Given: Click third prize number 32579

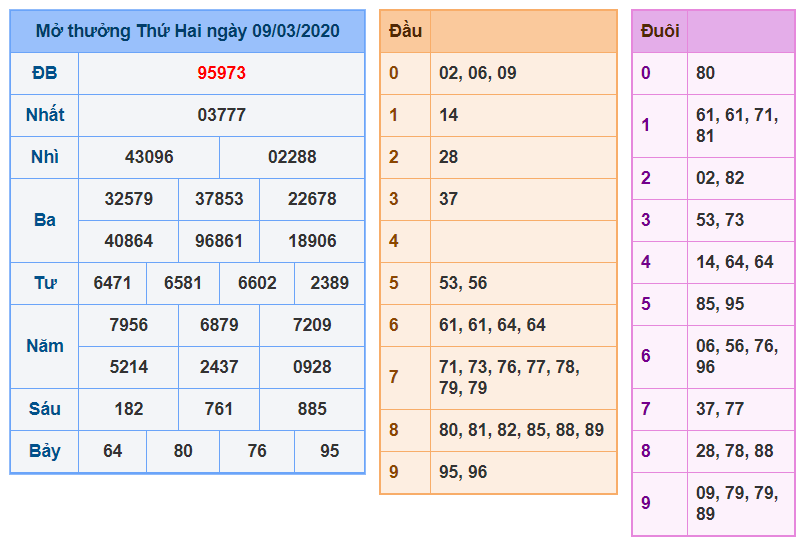Looking at the screenshot, I should 129,199.
